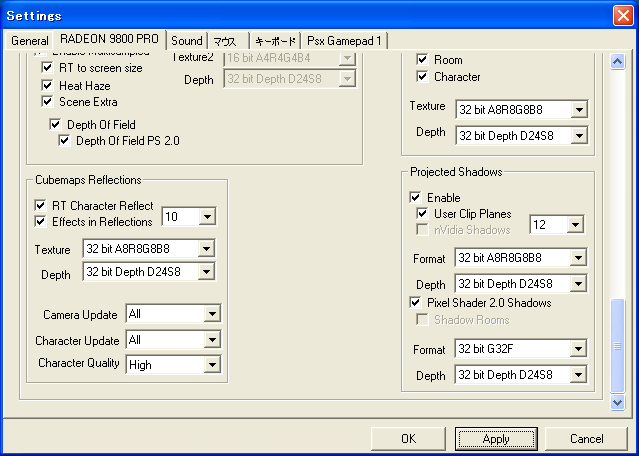639x456 pixels.
Task: Toggle Effects in Reflections checkbox
Action: [x=40, y=221]
